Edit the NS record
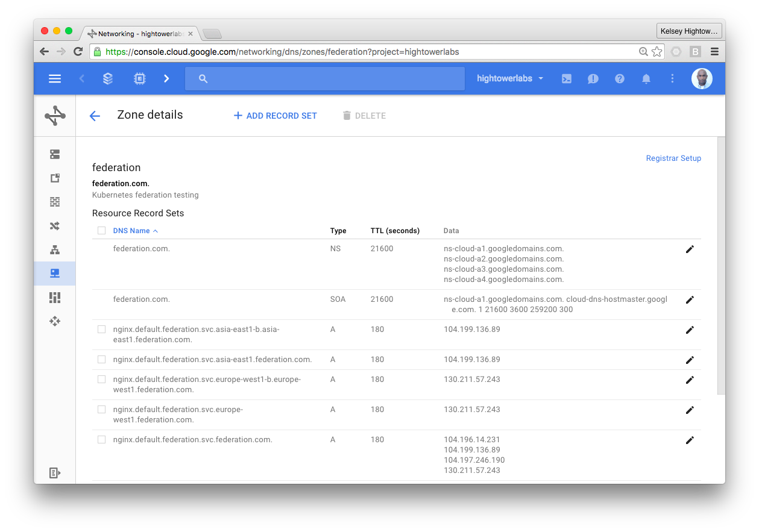 point(690,249)
